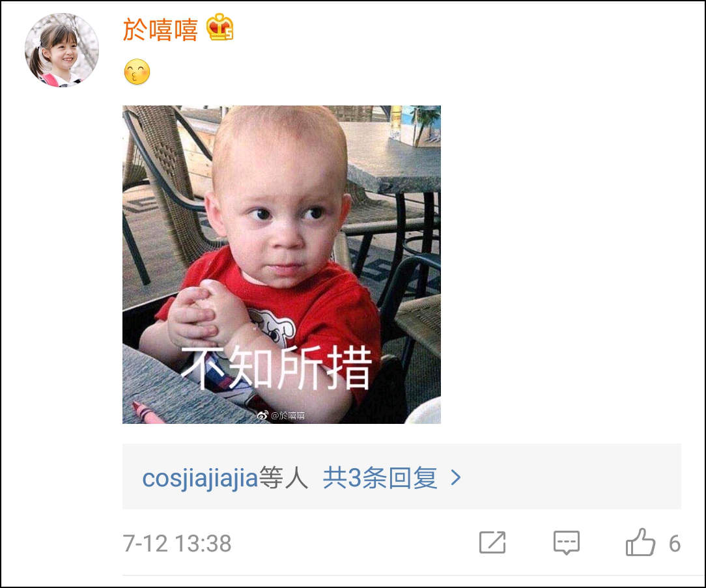Viewport: 706px width, 588px height.
Task: Click the red crayon in the photo
Action: point(147,412)
